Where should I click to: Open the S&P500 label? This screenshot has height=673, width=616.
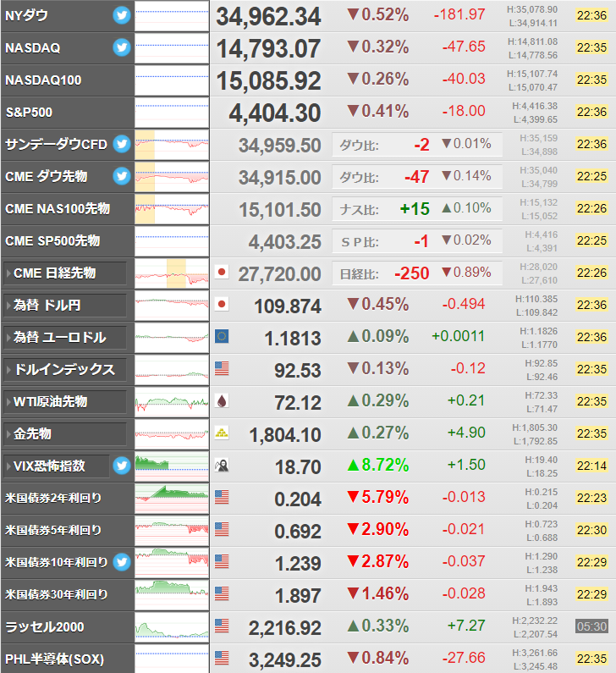pos(29,112)
